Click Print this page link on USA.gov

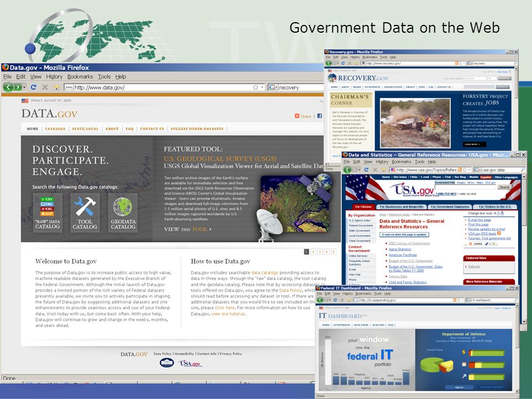click(478, 224)
